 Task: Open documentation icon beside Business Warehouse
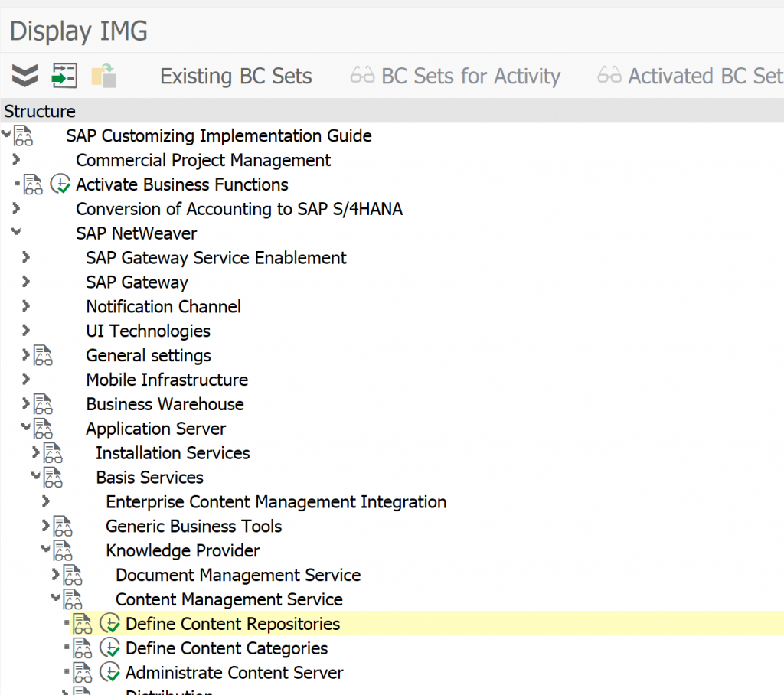tap(43, 404)
